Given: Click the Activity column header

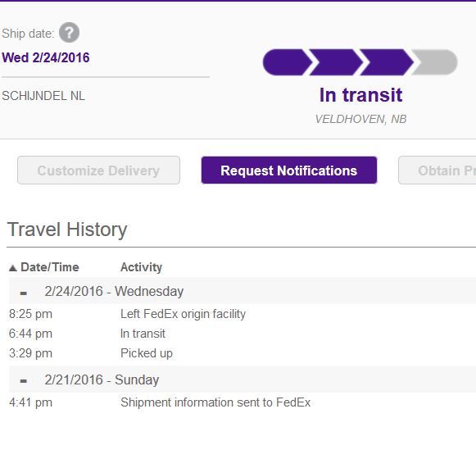Looking at the screenshot, I should (141, 267).
